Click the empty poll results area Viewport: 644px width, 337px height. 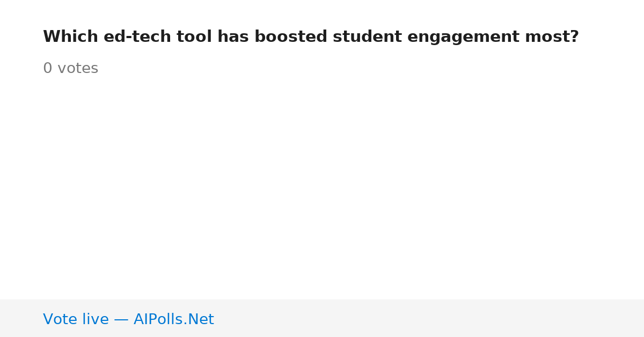(x=322, y=188)
